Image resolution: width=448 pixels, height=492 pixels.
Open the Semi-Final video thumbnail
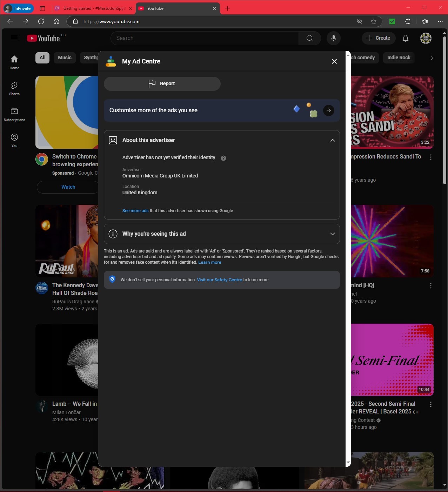point(392,360)
